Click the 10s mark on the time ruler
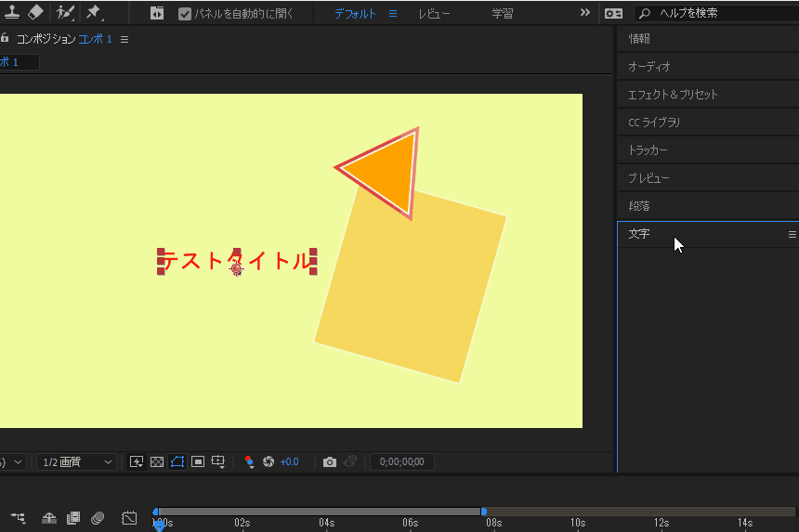The image size is (799, 532). 577,523
